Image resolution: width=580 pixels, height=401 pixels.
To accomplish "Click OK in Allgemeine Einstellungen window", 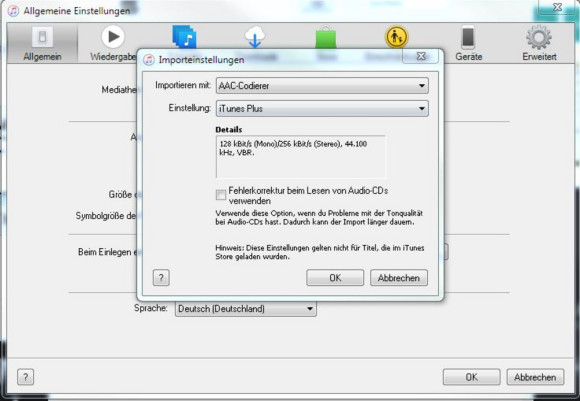I will coord(472,377).
